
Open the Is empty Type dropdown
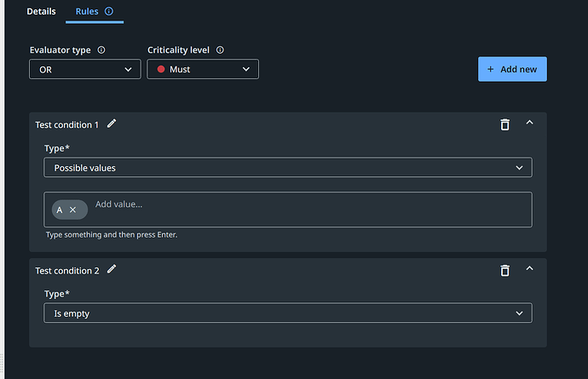click(x=288, y=313)
